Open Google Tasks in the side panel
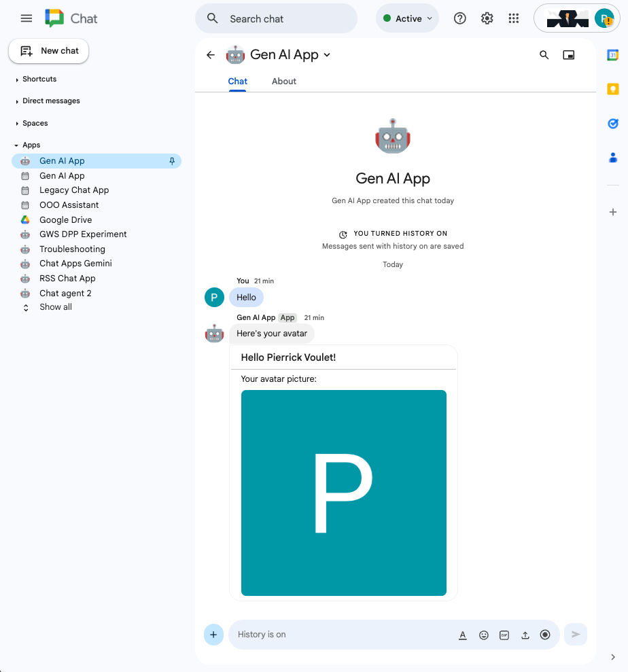Image resolution: width=628 pixels, height=672 pixels. (612, 124)
